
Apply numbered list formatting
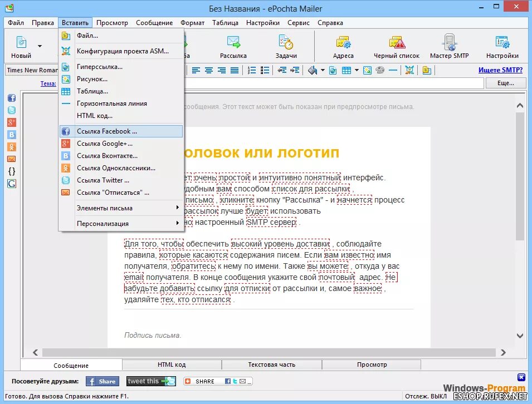252,70
